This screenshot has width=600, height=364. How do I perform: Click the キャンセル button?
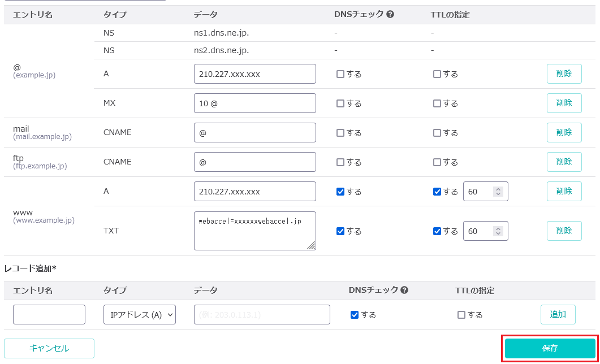click(x=49, y=348)
